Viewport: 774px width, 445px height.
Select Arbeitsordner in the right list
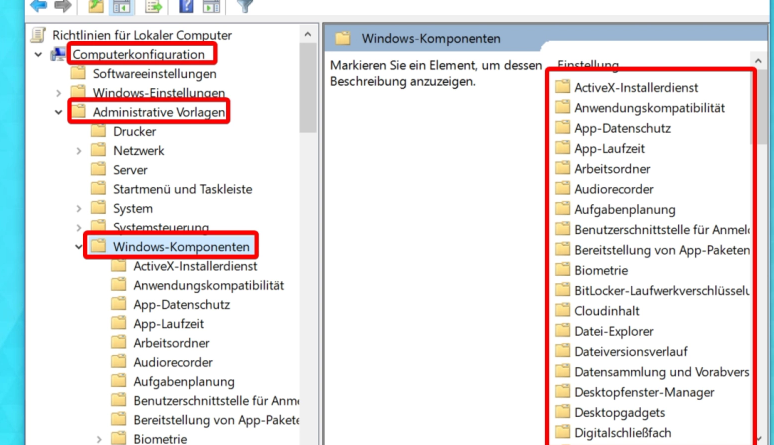612,168
